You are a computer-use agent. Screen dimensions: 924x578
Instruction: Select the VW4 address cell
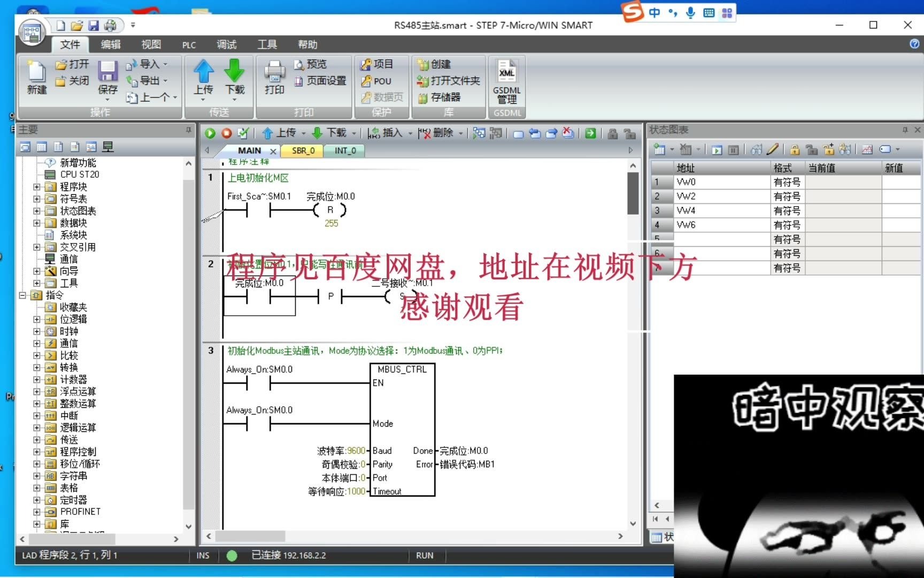pos(721,210)
